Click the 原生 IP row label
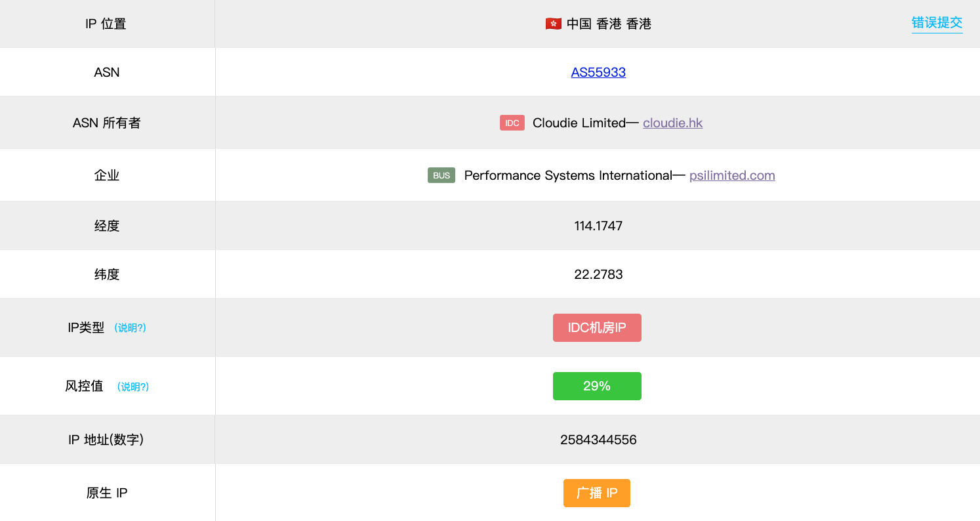Viewport: 980px width, 521px height. click(107, 493)
